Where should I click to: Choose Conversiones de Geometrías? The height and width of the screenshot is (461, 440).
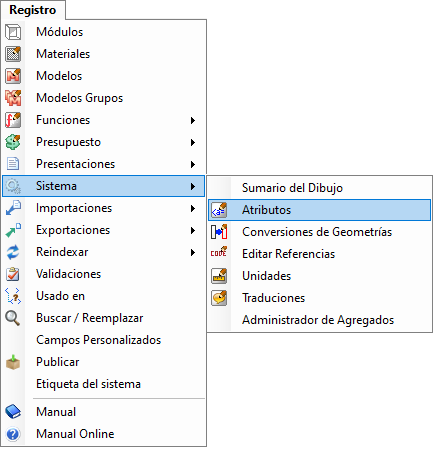tap(319, 232)
